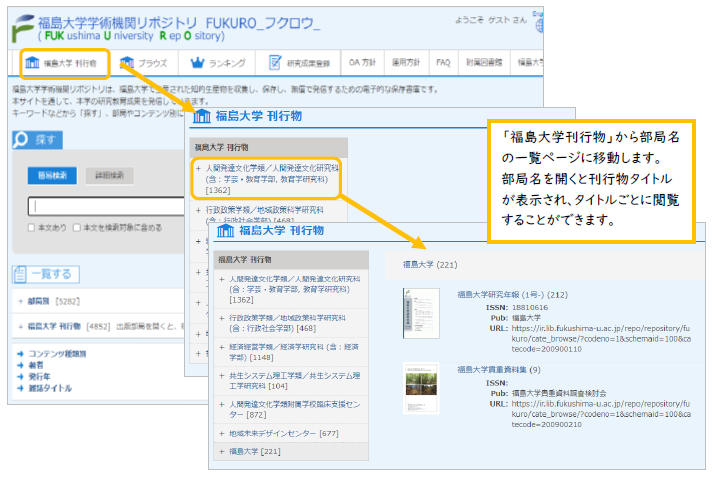
Task: Expand 地域未来デザインセンター [677] entry
Action: coord(223,433)
